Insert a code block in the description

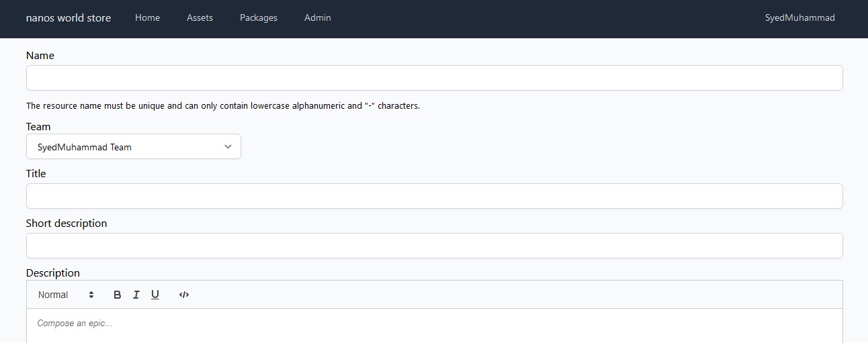(184, 295)
